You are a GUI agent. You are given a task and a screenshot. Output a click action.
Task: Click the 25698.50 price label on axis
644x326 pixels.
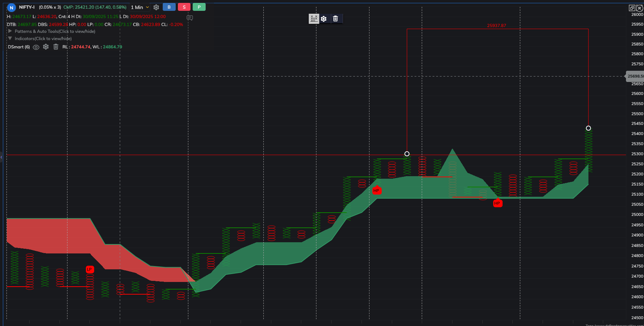[x=635, y=76]
